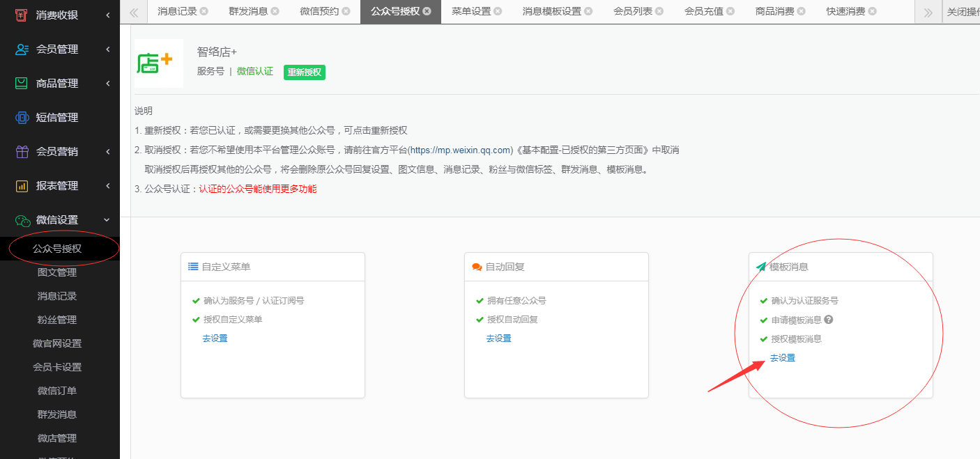The image size is (980, 459).
Task: Click the green 重新授权 button
Action: (305, 72)
